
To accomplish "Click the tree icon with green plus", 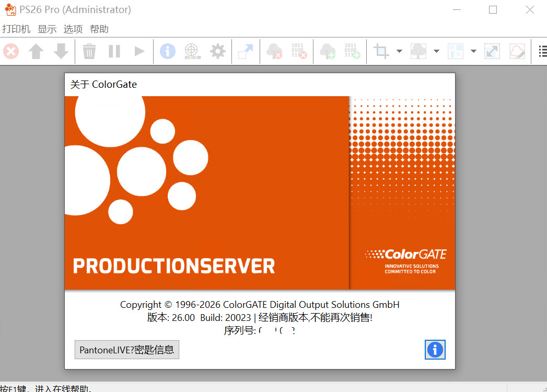I will [x=328, y=51].
